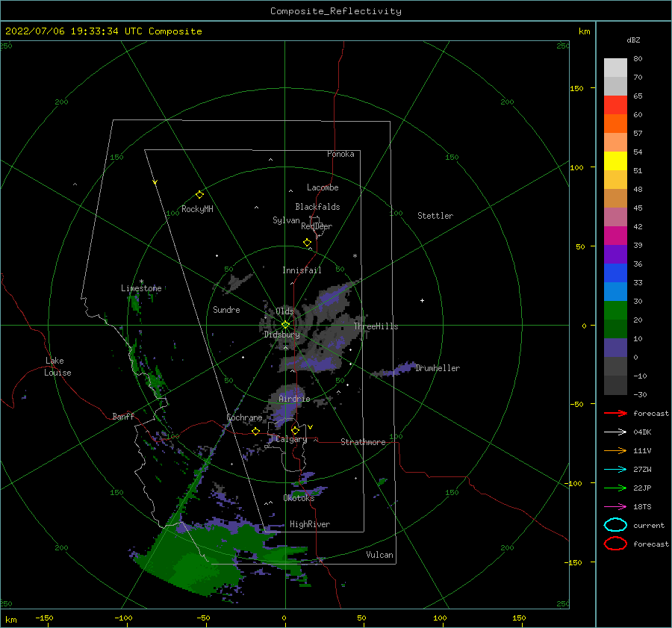Click the light blue 30-33 dBZ swatch
The width and height of the screenshot is (672, 628).
click(615, 292)
